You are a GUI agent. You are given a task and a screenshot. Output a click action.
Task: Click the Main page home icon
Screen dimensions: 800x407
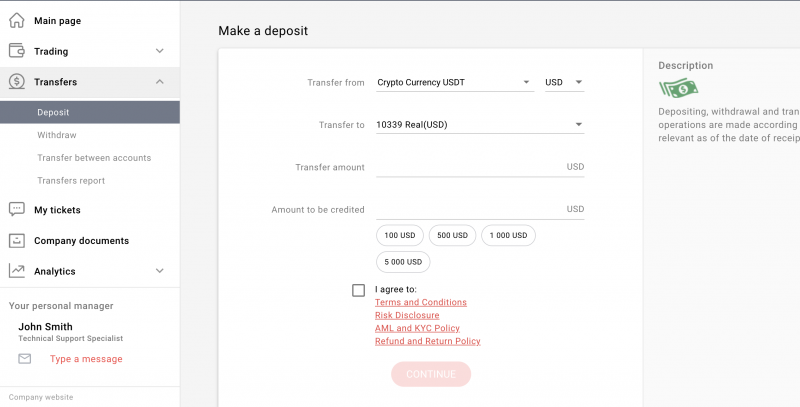[x=16, y=20]
